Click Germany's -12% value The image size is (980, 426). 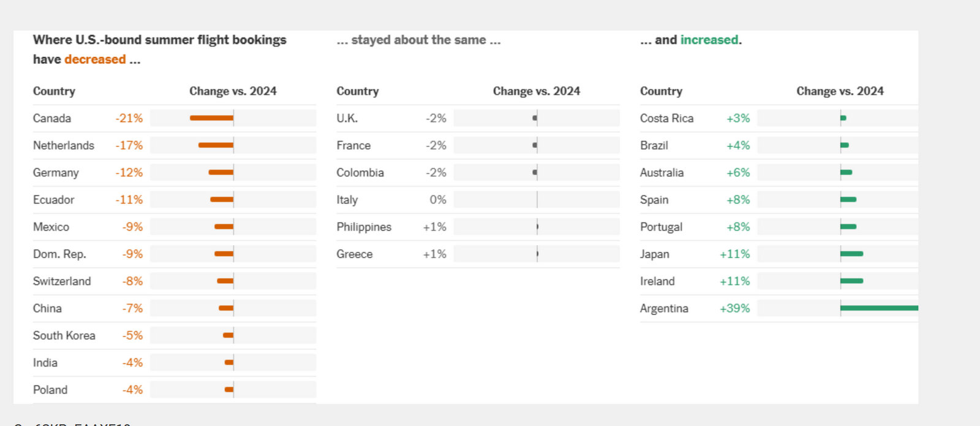(129, 172)
